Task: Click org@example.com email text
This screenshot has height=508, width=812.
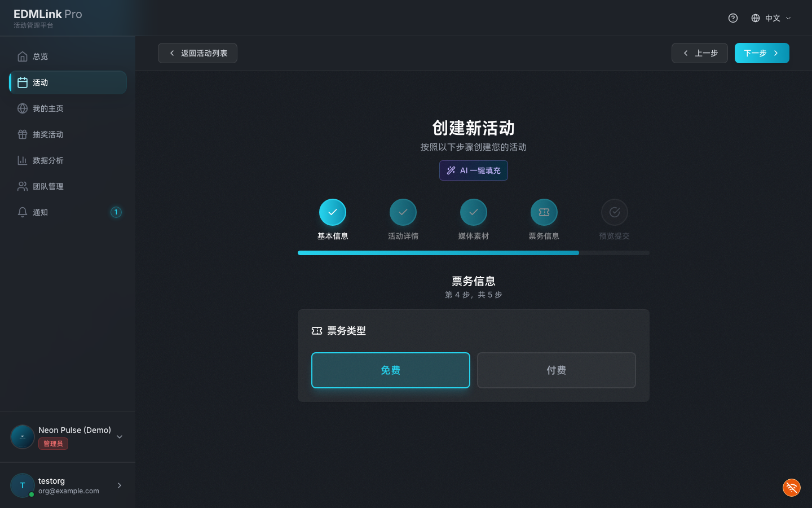Action: (x=69, y=491)
